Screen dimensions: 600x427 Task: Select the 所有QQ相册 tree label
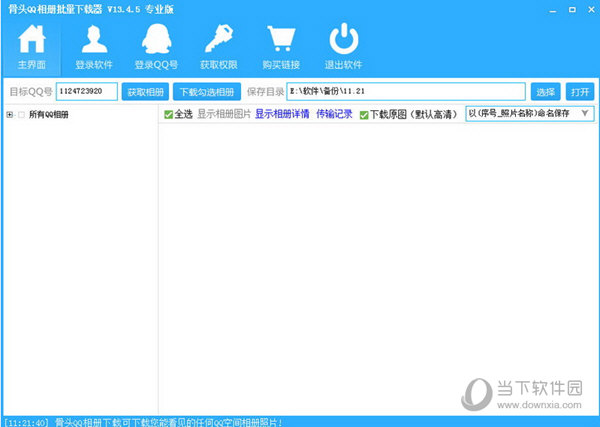coord(49,115)
